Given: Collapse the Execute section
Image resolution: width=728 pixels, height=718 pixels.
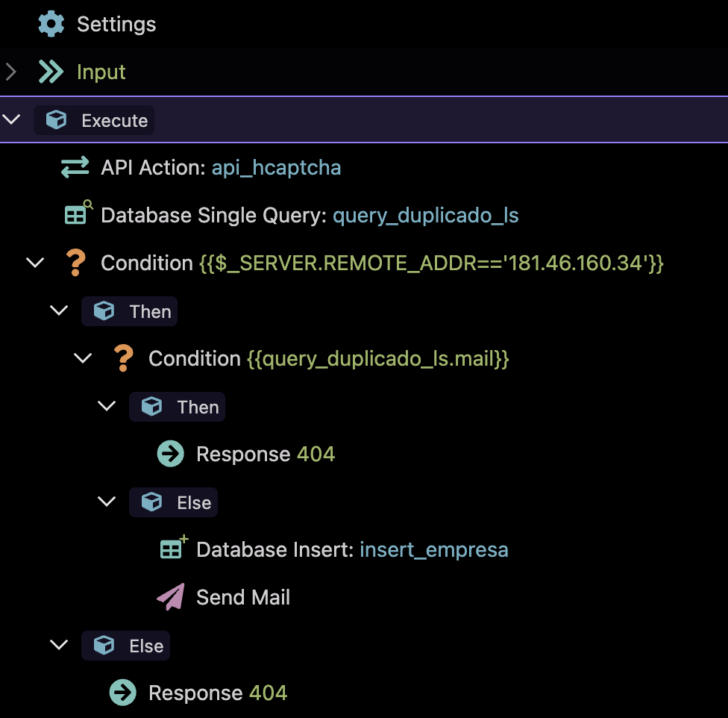Looking at the screenshot, I should tap(11, 120).
